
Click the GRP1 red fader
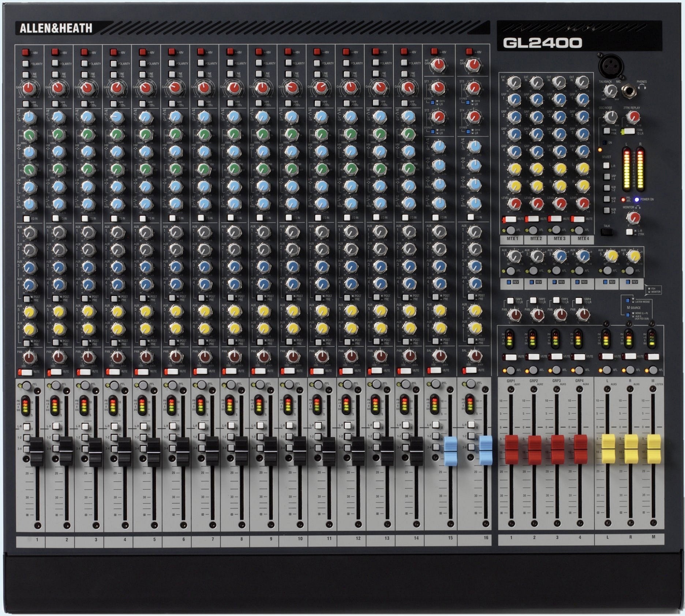coord(511,450)
